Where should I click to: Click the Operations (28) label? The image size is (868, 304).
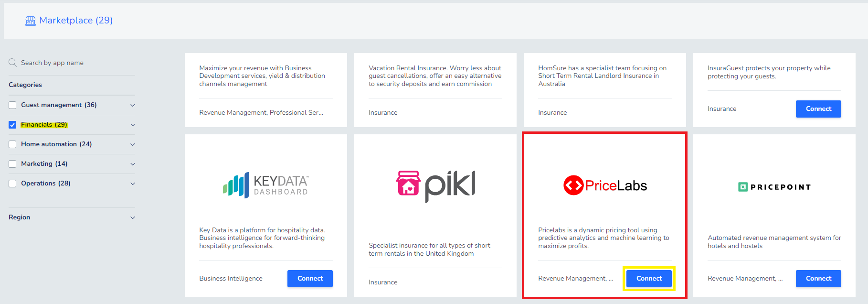[46, 183]
